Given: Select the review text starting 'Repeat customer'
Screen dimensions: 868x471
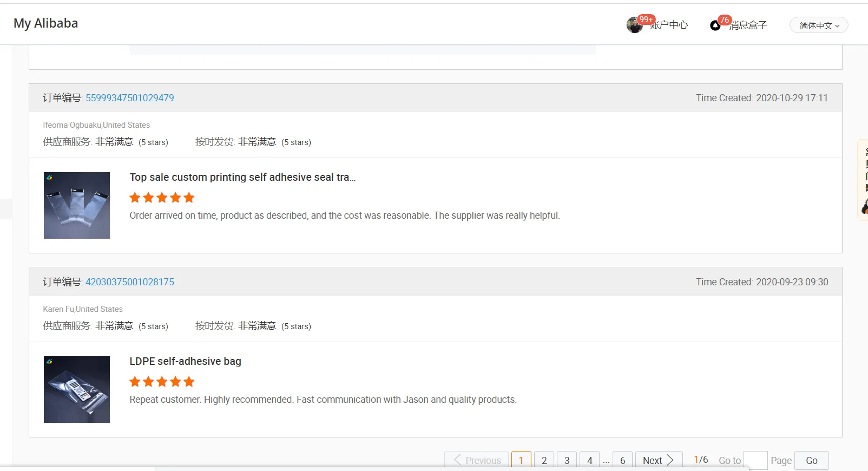Looking at the screenshot, I should click(x=323, y=400).
